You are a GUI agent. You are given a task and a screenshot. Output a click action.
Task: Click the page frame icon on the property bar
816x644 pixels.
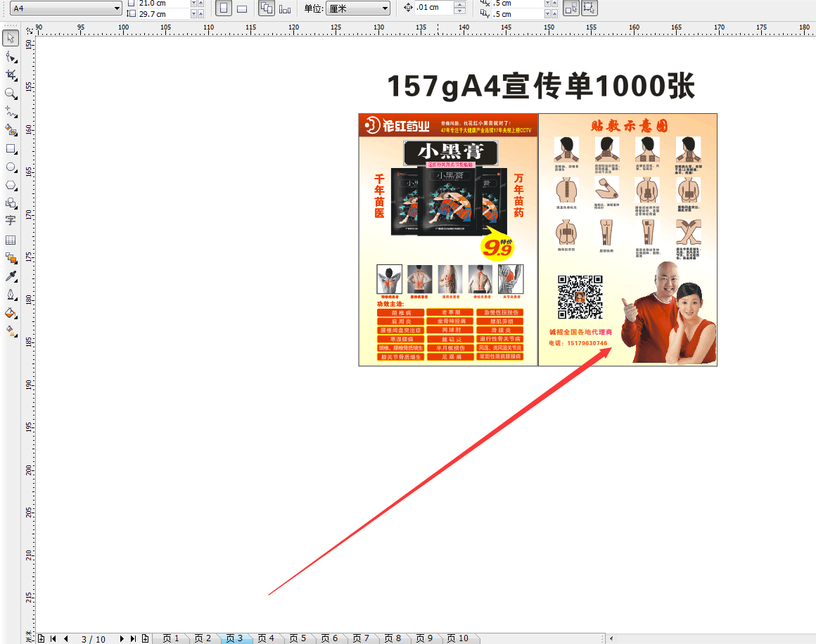(x=589, y=8)
